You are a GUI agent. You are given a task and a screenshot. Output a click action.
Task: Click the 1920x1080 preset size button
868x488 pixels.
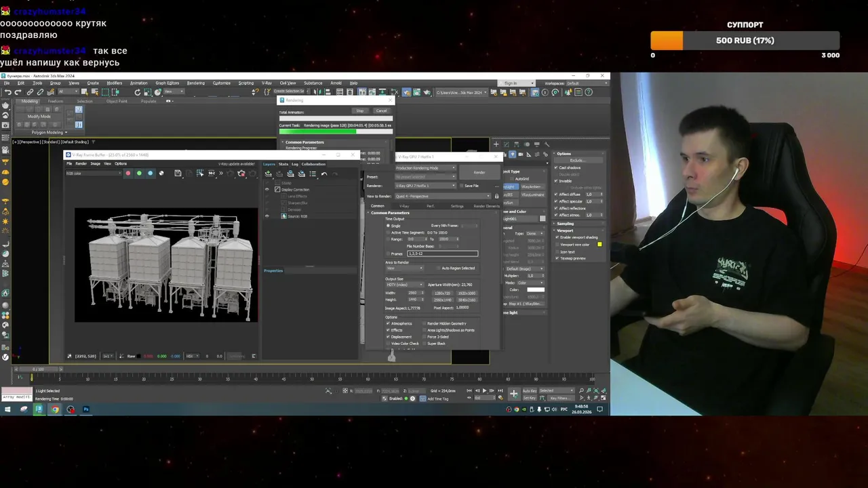pos(467,293)
